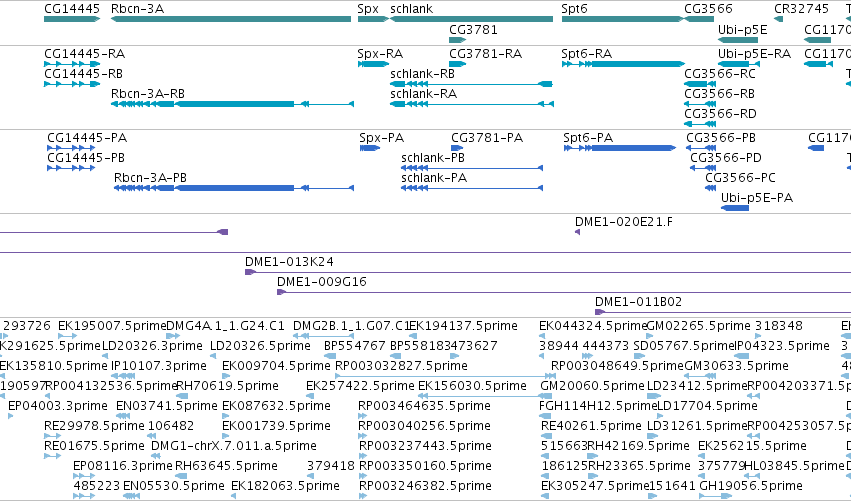Select BAC clone DME1-013K24 label
Viewport: 851px width, 501px height.
[x=289, y=262]
